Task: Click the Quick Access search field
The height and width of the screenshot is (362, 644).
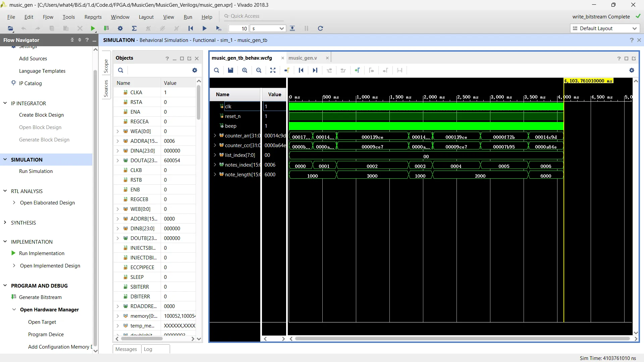Action: click(x=254, y=16)
